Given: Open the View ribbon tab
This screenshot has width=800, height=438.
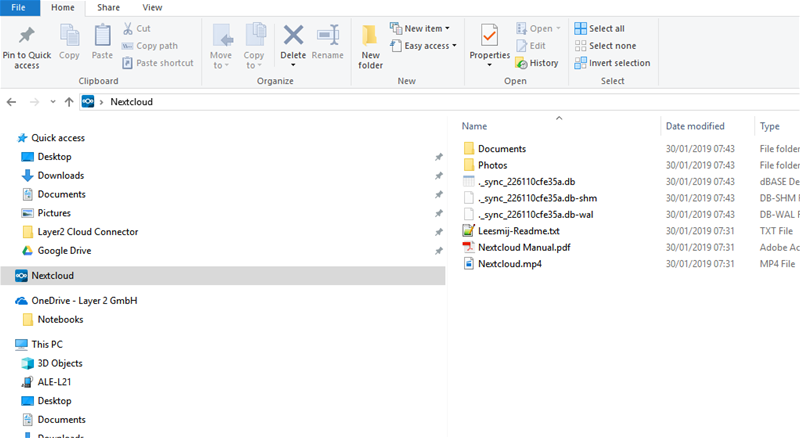Looking at the screenshot, I should pyautogui.click(x=152, y=7).
